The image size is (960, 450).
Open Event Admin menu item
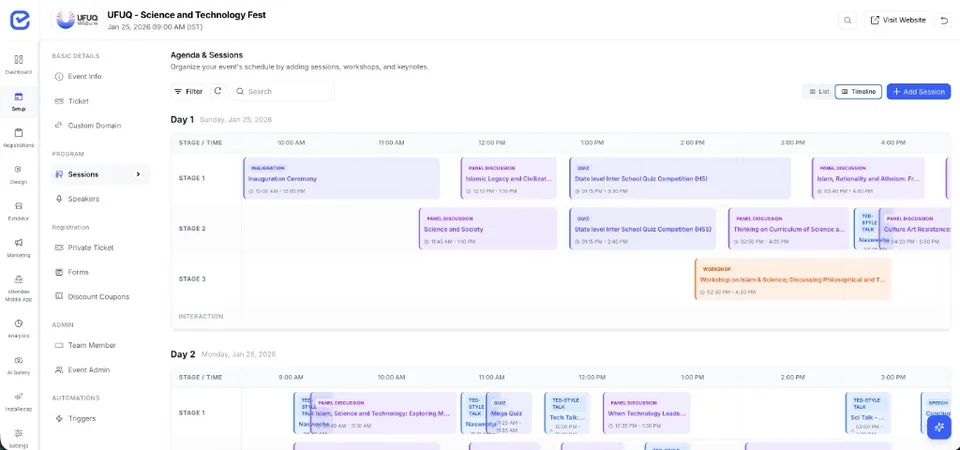pyautogui.click(x=89, y=370)
